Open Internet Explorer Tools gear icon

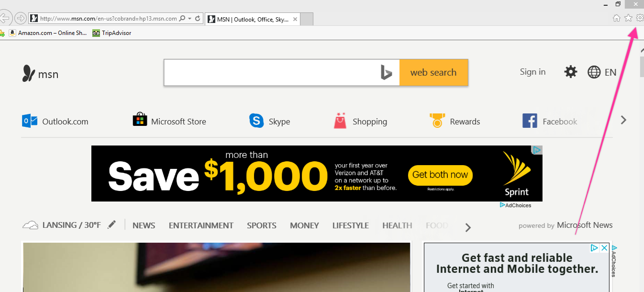pos(640,18)
